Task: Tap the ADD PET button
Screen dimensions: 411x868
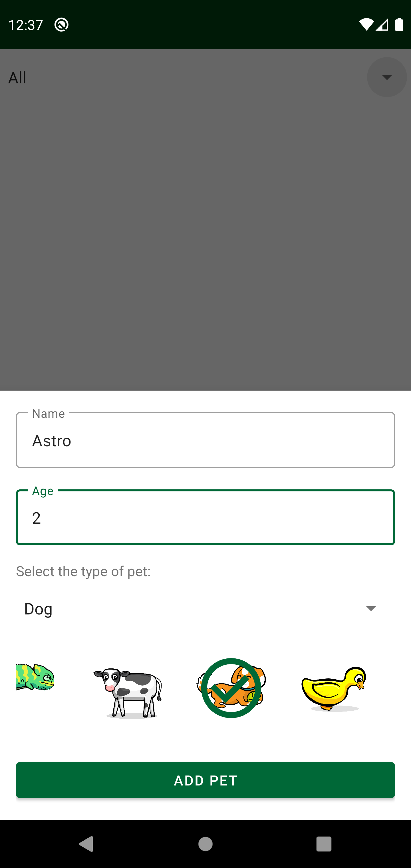Action: 205,780
